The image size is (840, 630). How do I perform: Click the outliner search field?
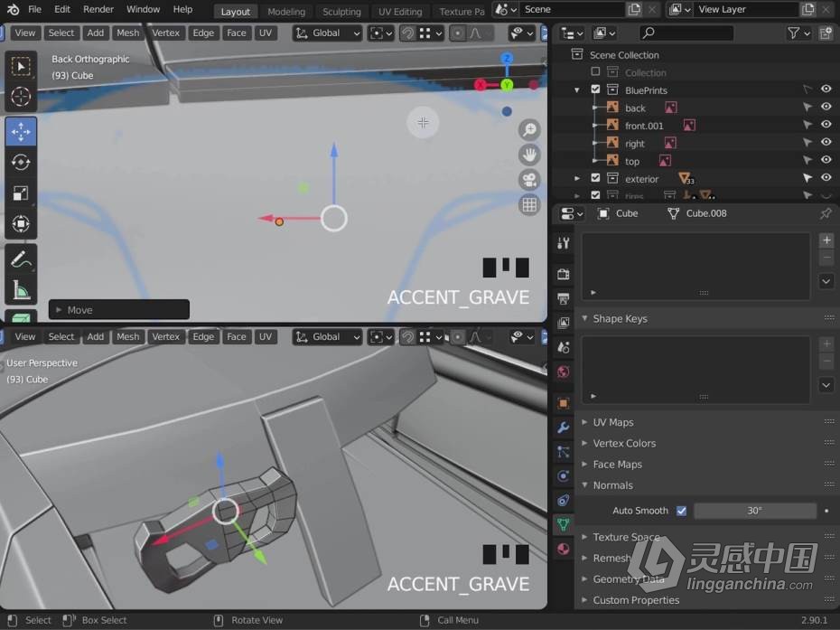coord(686,33)
